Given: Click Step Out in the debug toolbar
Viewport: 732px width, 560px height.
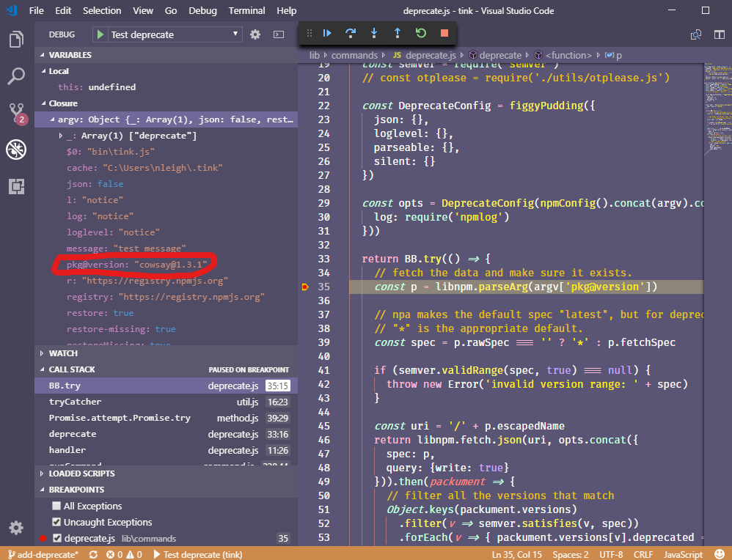Looking at the screenshot, I should pyautogui.click(x=398, y=33).
